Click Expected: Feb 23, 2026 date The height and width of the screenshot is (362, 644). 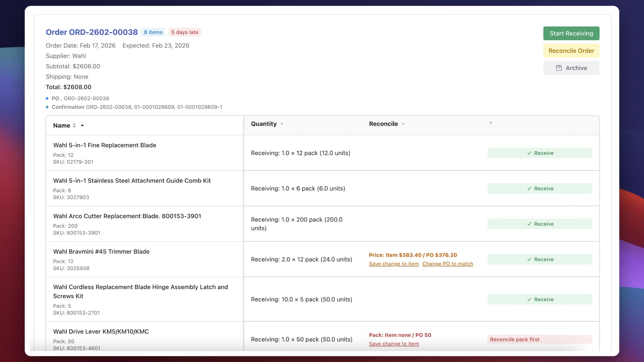pyautogui.click(x=156, y=46)
